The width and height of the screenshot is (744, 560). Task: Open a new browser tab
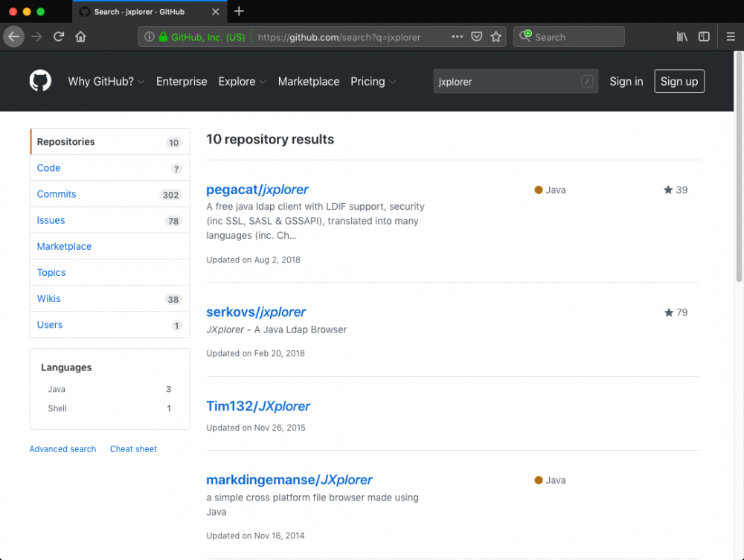pos(239,11)
